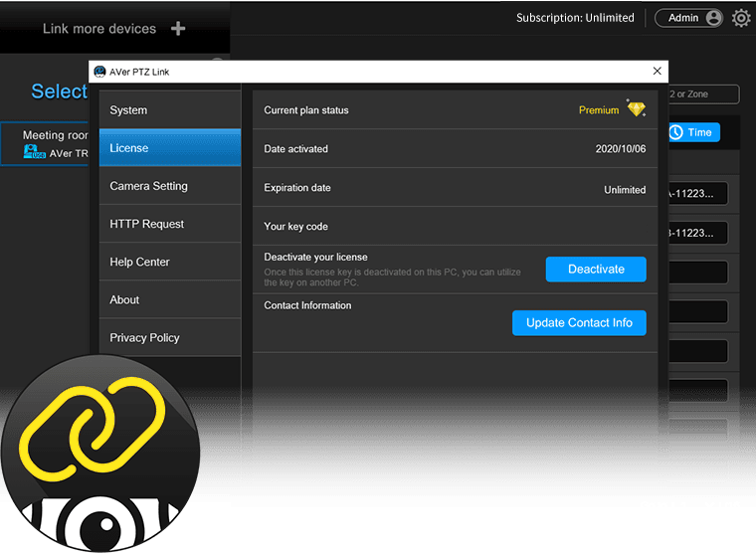Click the activation date 2020/10/06
This screenshot has height=553, width=756.
pyautogui.click(x=621, y=149)
